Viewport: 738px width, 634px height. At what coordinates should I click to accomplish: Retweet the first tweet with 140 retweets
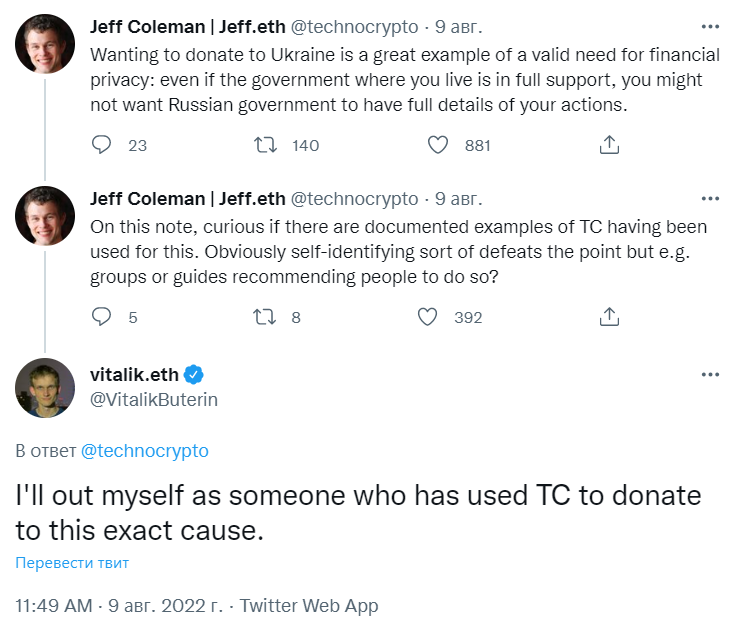coord(265,145)
